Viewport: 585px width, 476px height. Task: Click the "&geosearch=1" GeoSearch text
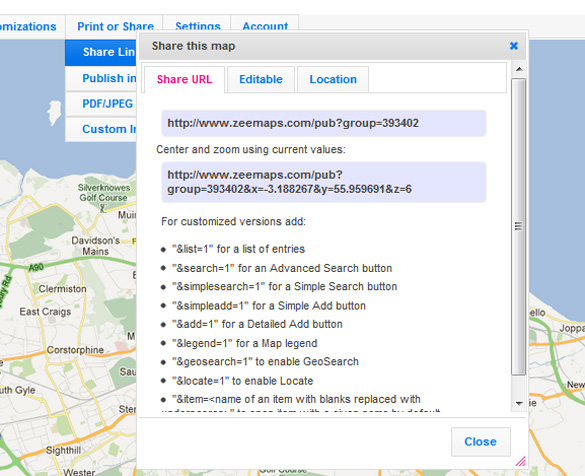point(265,362)
